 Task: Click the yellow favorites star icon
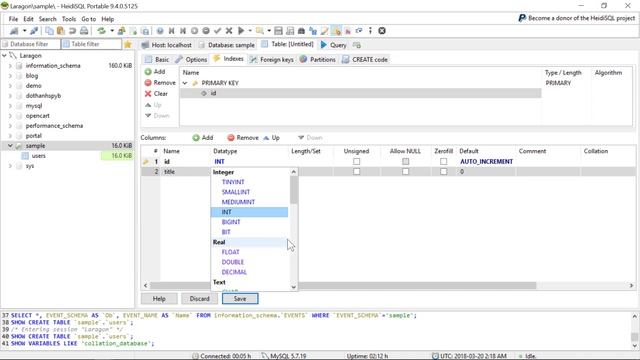coord(128,44)
